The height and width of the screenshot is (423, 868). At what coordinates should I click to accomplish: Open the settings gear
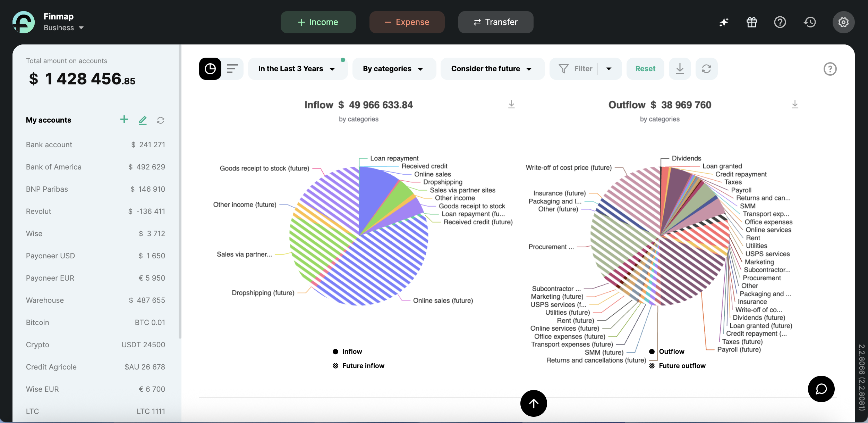coord(843,22)
